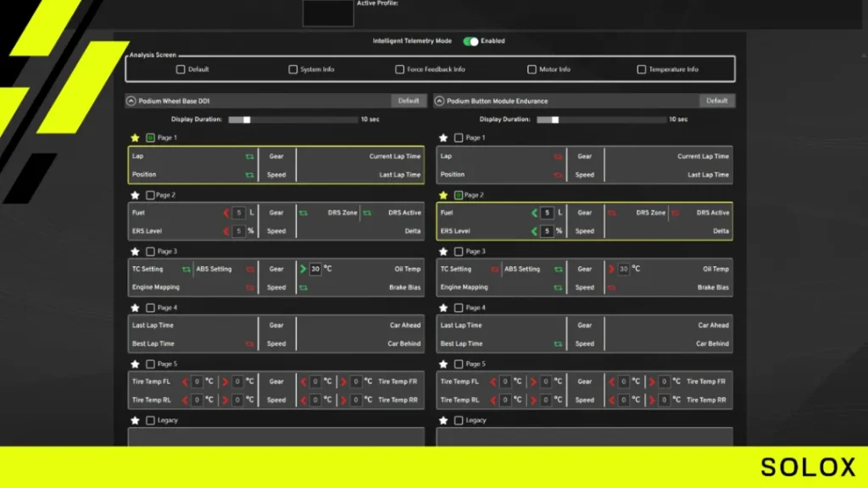Click the Wheel Base Page 1 favorite star

(135, 138)
